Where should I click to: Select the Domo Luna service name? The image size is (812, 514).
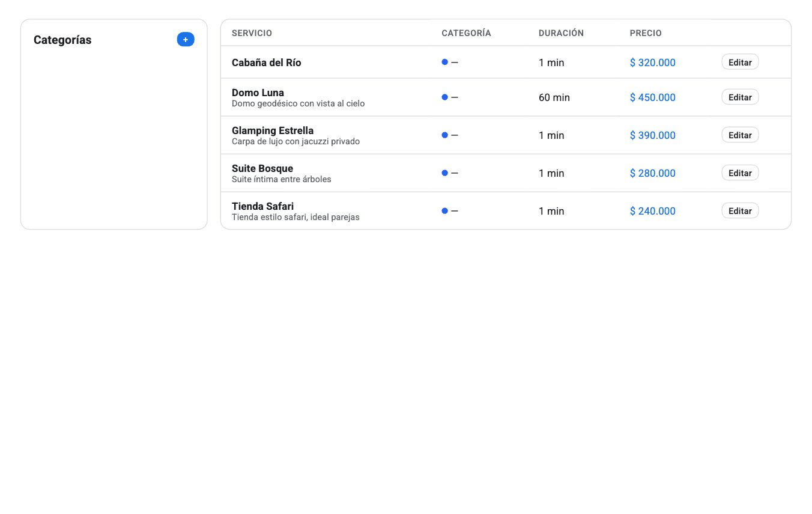258,93
